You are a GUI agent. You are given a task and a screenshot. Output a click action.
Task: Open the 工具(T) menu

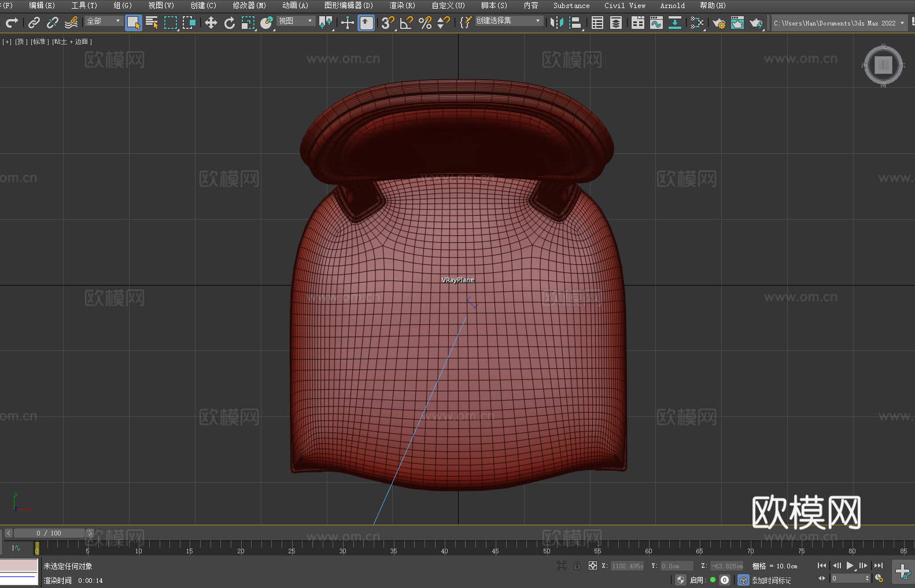84,5
